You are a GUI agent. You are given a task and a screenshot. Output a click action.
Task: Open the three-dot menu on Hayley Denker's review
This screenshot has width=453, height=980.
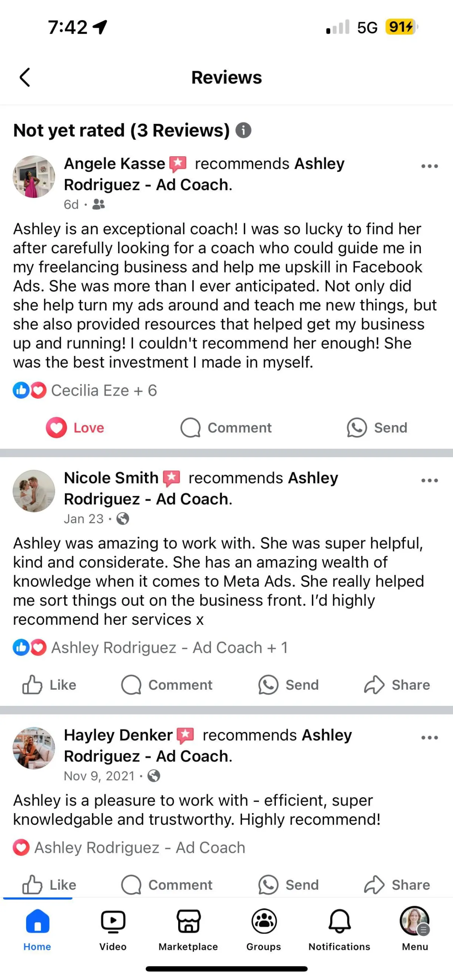pyautogui.click(x=430, y=738)
